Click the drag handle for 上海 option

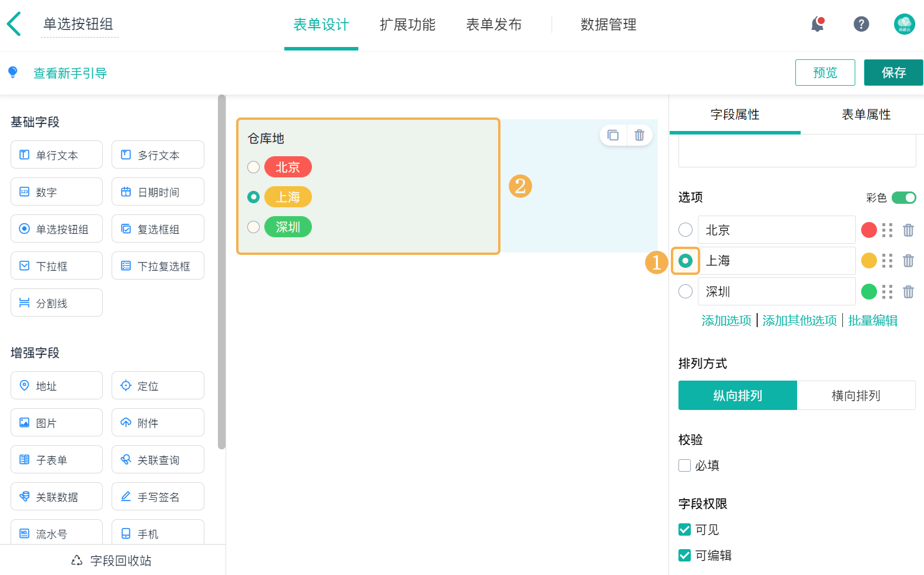coord(887,261)
